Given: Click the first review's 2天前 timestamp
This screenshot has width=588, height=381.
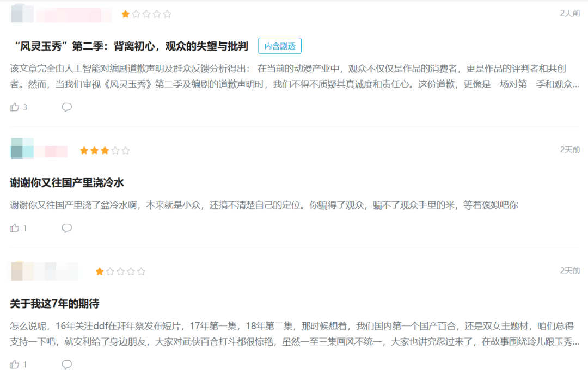Looking at the screenshot, I should click(x=569, y=13).
